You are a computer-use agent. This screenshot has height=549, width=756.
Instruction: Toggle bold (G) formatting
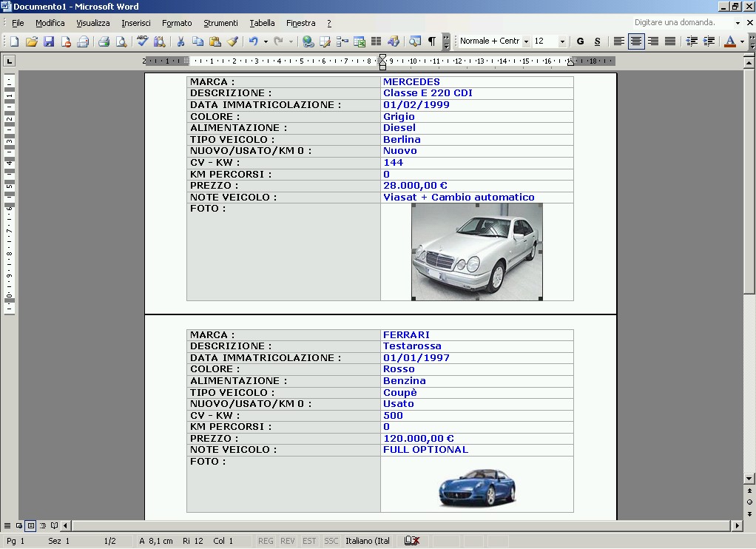tap(580, 41)
